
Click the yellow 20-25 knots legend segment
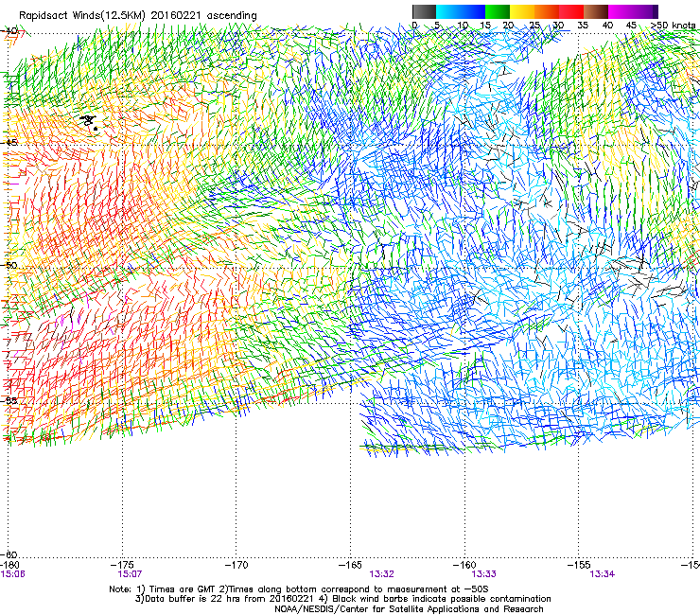click(x=522, y=11)
